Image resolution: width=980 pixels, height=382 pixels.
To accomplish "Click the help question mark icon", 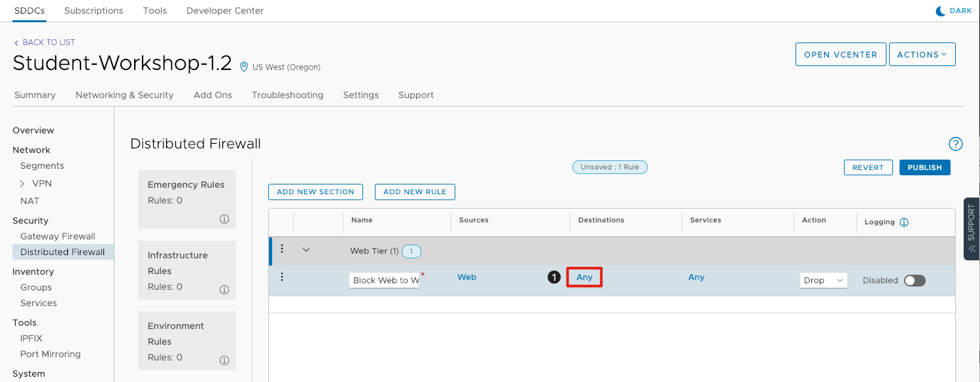I will (x=955, y=144).
